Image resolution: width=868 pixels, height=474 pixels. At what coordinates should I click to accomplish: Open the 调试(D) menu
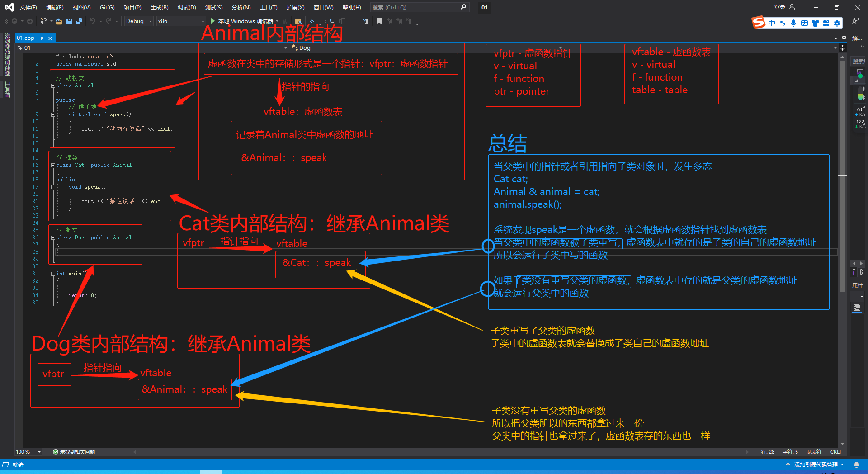187,7
